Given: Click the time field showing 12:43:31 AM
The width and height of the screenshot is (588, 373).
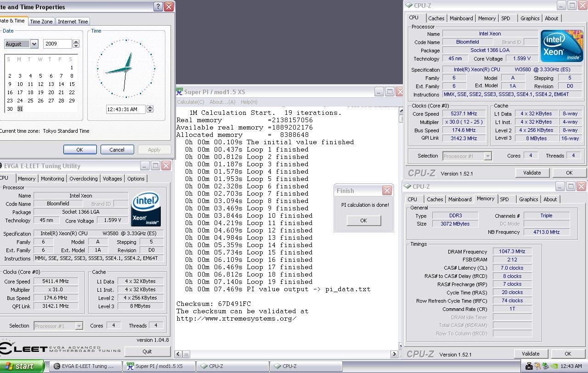Looking at the screenshot, I should click(125, 109).
